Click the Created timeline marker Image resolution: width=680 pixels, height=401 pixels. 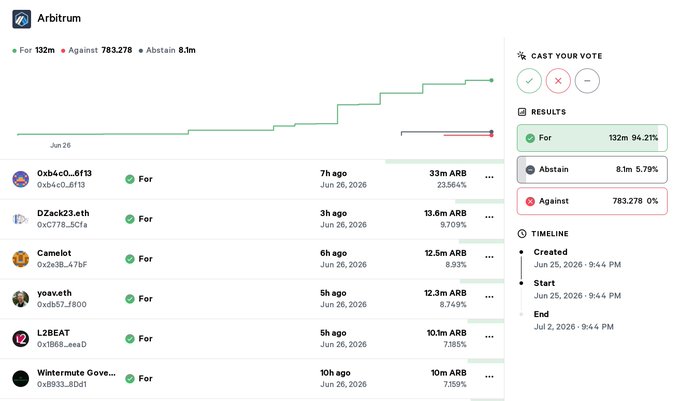[521, 252]
